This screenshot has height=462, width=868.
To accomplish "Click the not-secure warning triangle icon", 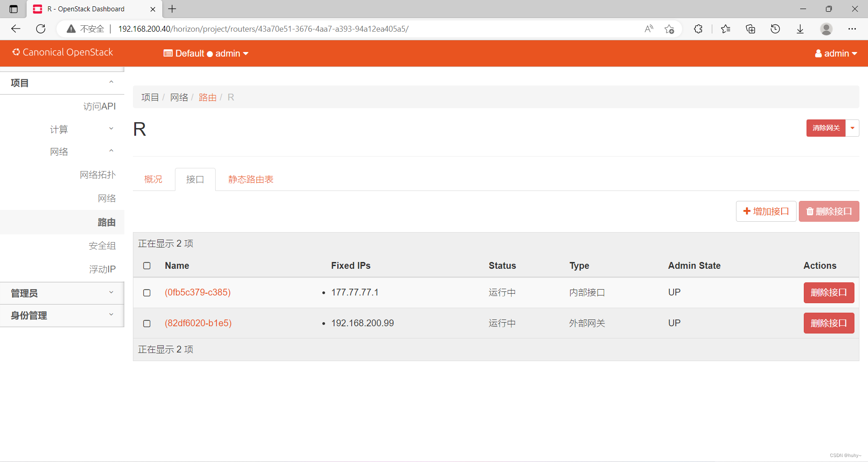I will click(x=71, y=29).
